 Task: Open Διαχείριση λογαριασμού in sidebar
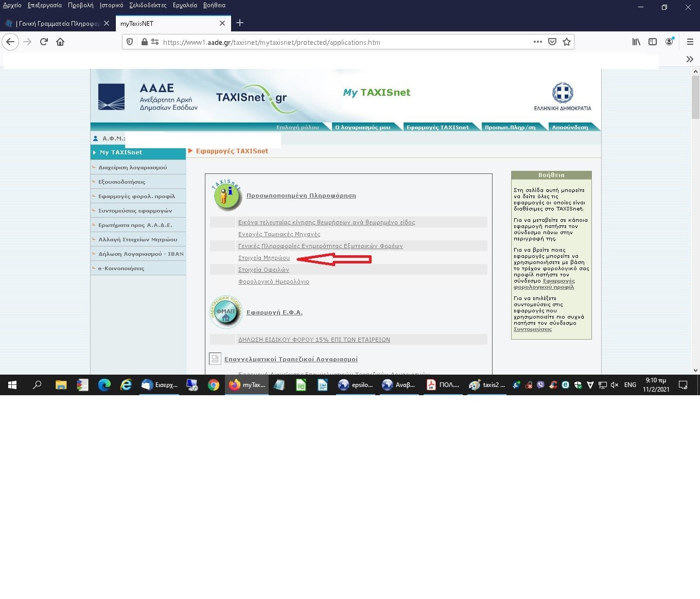tap(138, 167)
